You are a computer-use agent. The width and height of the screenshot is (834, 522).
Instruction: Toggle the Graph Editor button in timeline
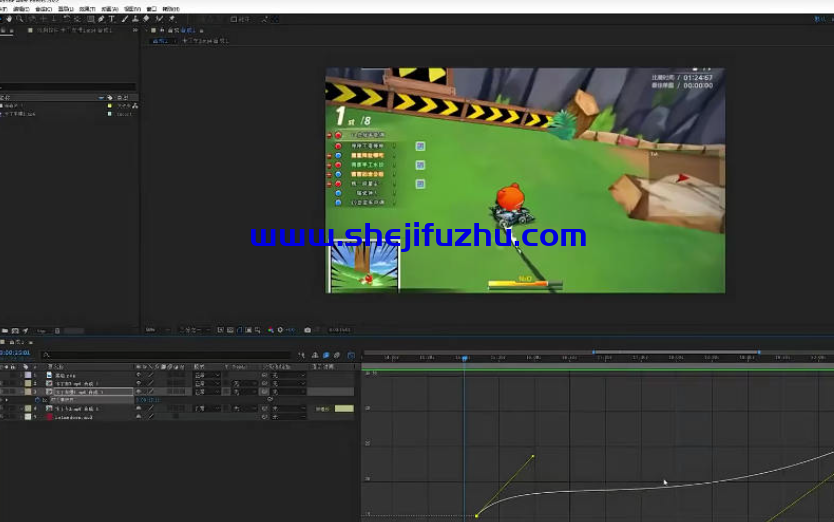point(351,355)
